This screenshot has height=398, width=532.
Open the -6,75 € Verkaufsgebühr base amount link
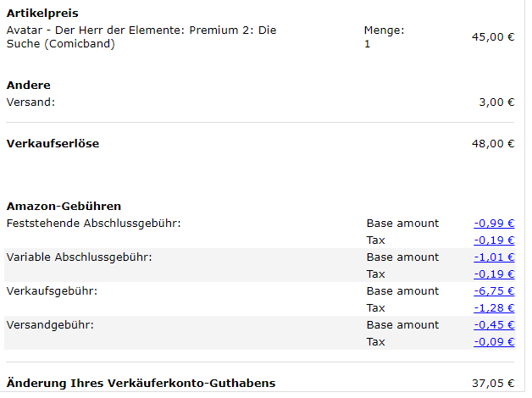point(494,291)
